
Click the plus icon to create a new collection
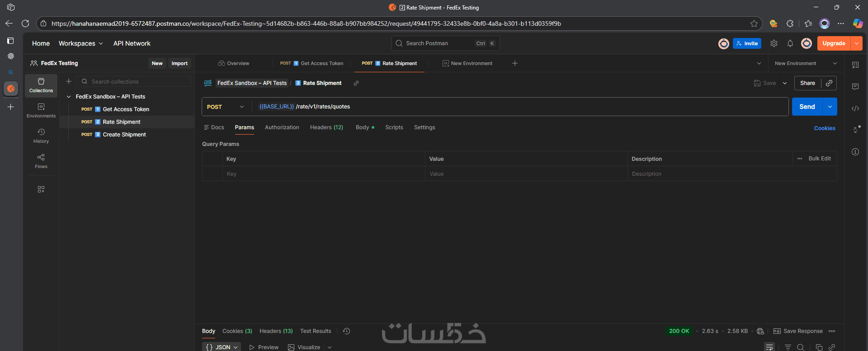pyautogui.click(x=69, y=81)
